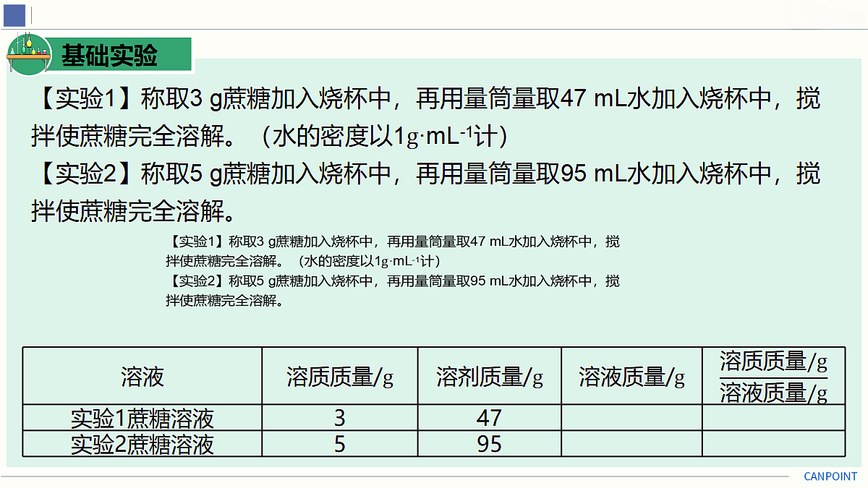This screenshot has height=488, width=868.
Task: Click the small duplicate 【实验1】 text block
Action: [x=393, y=251]
